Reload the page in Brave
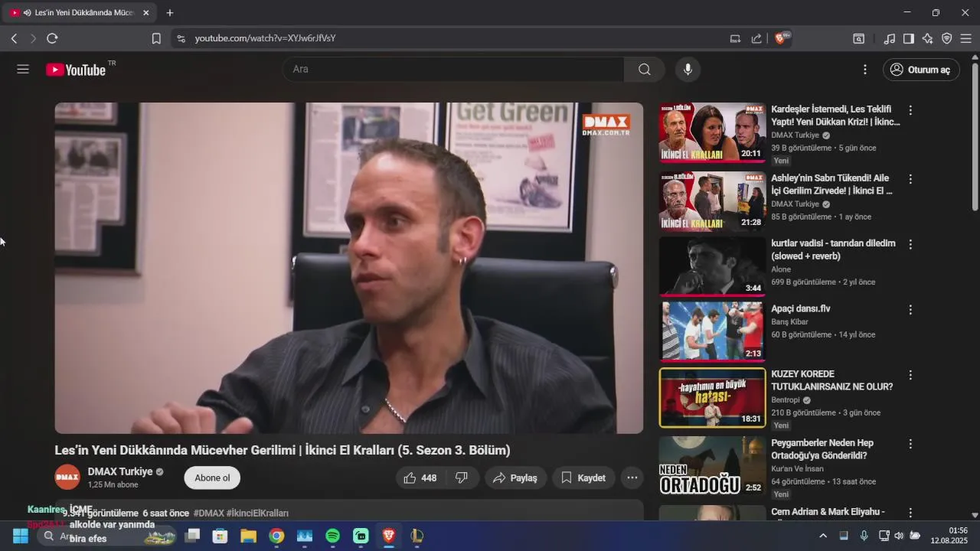 click(x=52, y=38)
